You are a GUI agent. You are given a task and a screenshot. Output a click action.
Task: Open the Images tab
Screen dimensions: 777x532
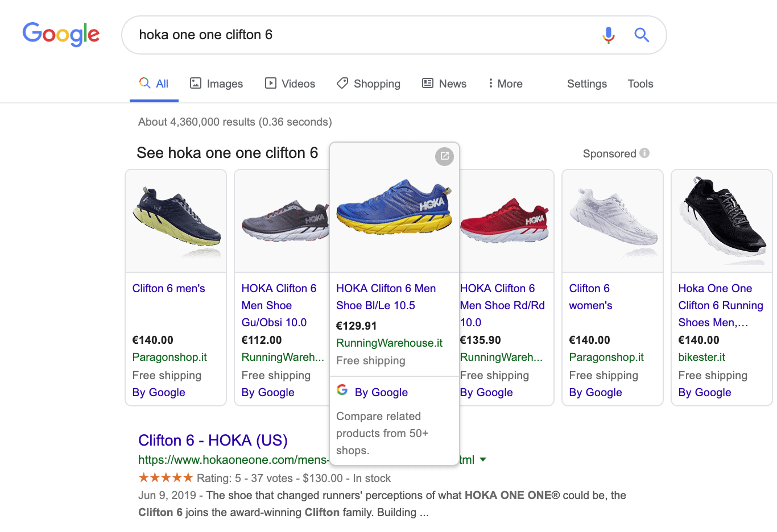(x=216, y=84)
